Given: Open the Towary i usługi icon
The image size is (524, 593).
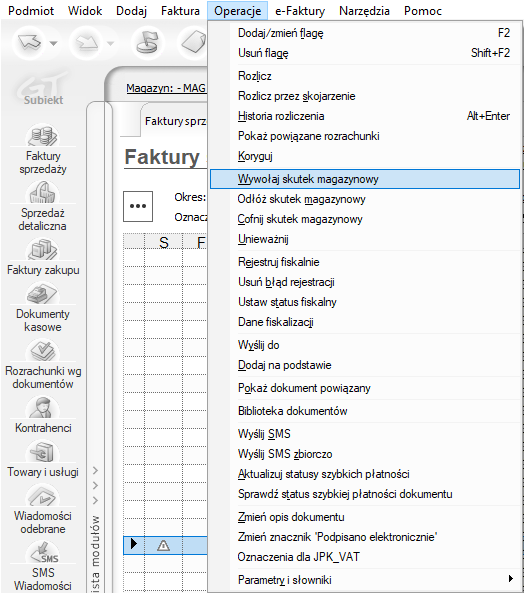Looking at the screenshot, I should (x=43, y=452).
